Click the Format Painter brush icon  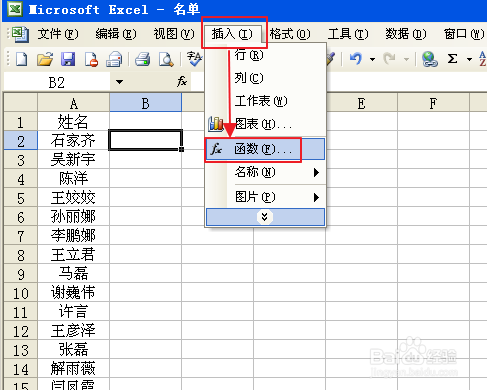click(330, 59)
